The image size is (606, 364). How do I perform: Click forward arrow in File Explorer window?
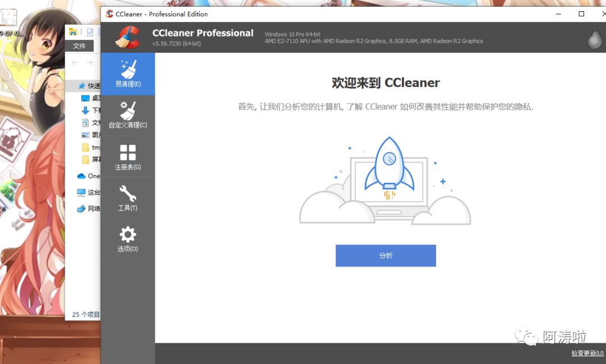click(90, 63)
